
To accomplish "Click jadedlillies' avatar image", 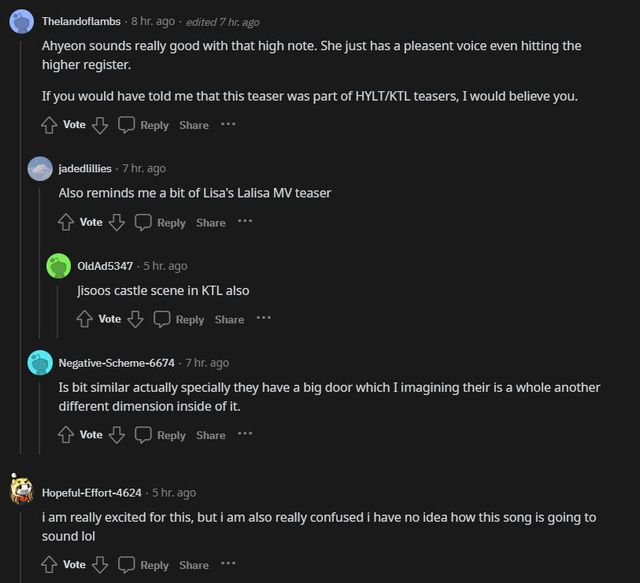I will click(x=41, y=168).
